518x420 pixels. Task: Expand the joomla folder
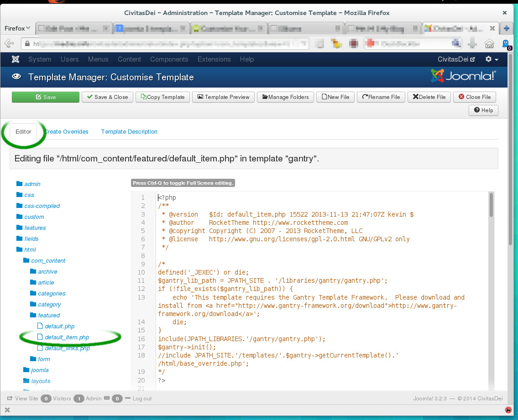[x=36, y=370]
